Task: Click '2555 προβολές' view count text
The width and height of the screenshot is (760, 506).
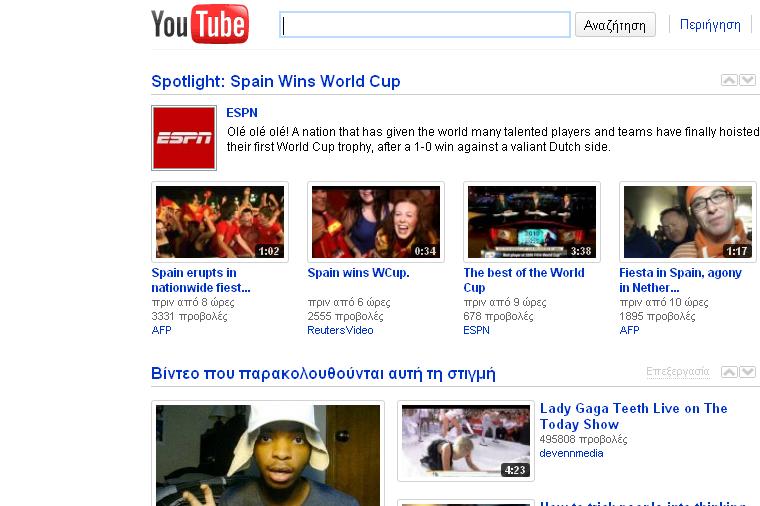Action: coord(346,316)
